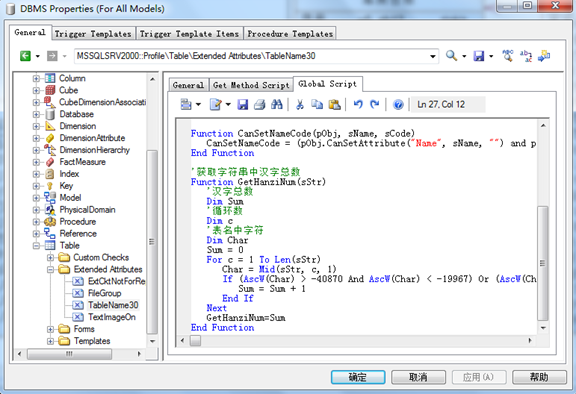Open the inner General tab
Image resolution: width=576 pixels, height=394 pixels.
click(x=188, y=85)
